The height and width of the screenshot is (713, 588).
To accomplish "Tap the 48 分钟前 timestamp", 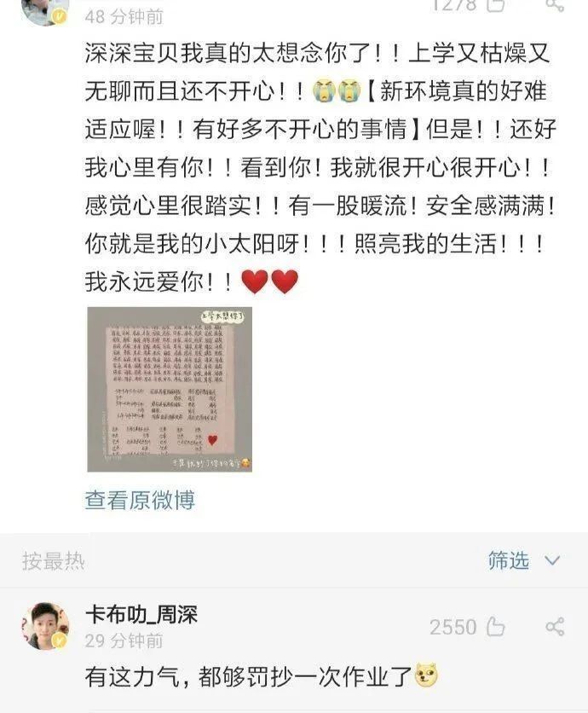I will click(x=124, y=17).
